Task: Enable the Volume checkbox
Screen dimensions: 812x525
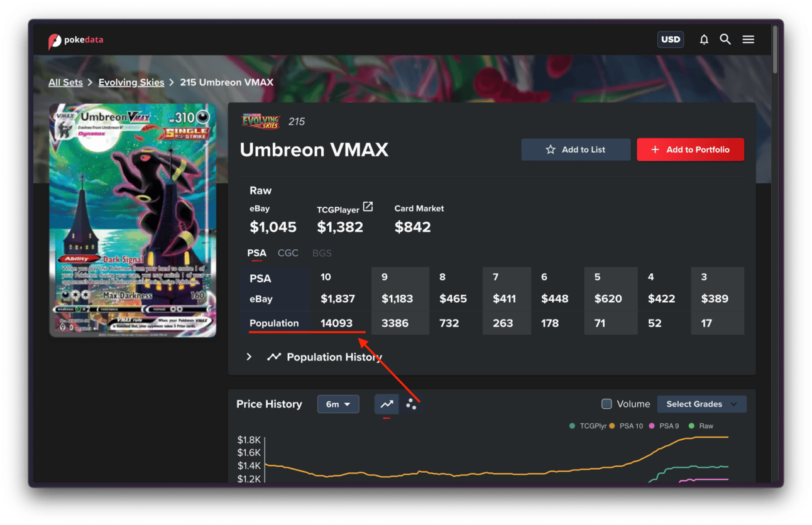Action: click(606, 404)
